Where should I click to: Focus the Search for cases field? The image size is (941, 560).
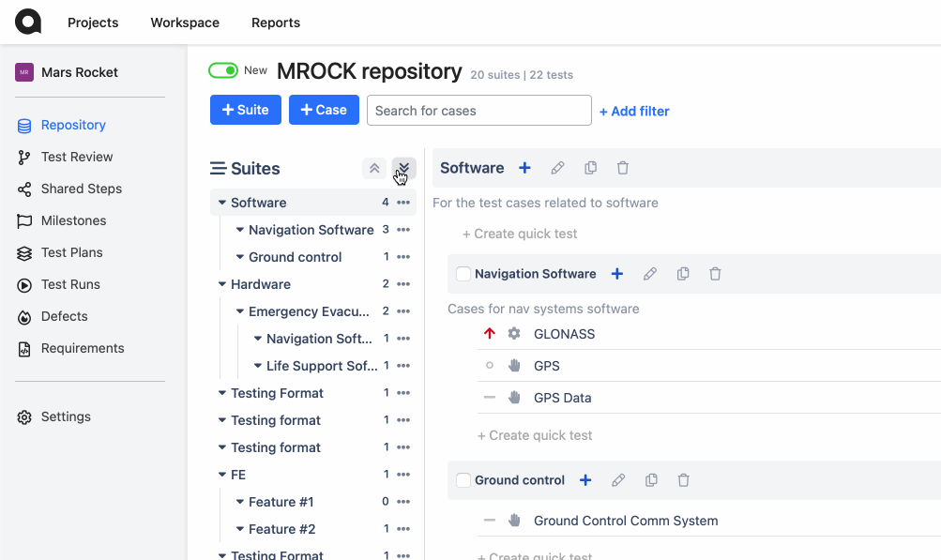coord(478,111)
